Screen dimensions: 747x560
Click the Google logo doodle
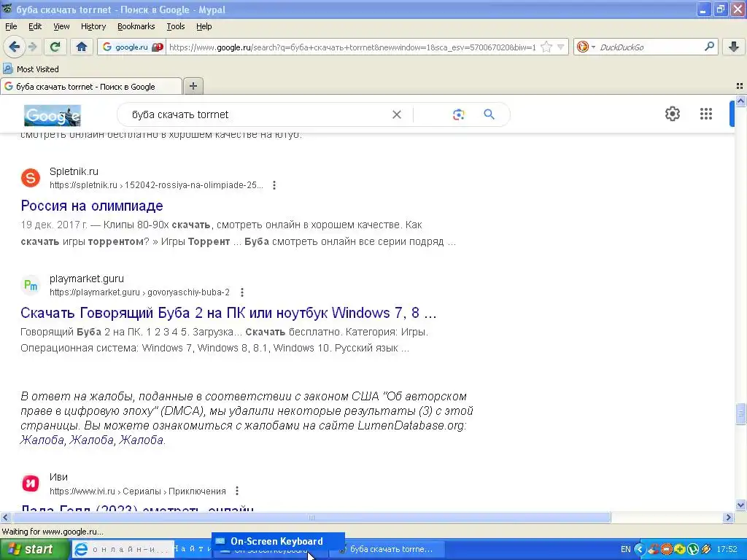[53, 114]
